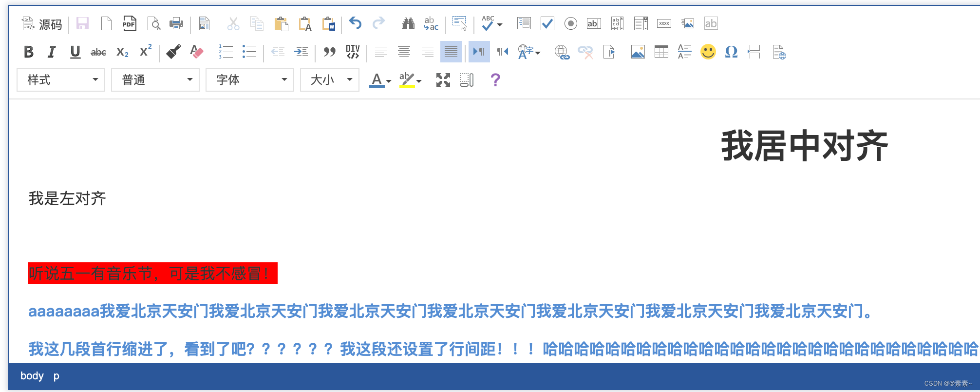Create a DIV container
The image size is (980, 392).
coord(353,52)
